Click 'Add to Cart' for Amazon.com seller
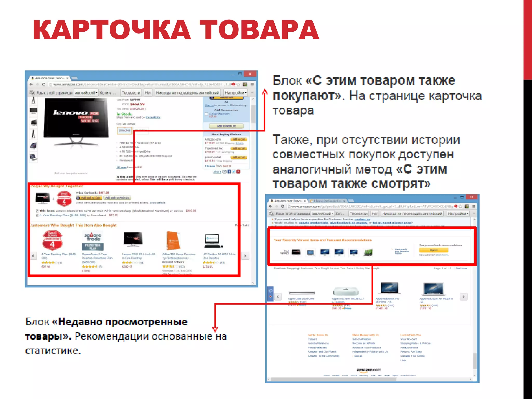The width and height of the screenshot is (532, 399). [239, 139]
